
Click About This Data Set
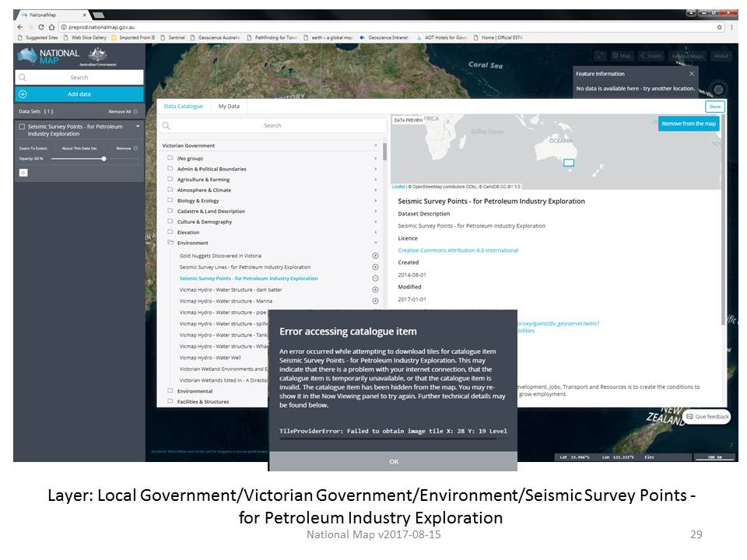(x=79, y=149)
